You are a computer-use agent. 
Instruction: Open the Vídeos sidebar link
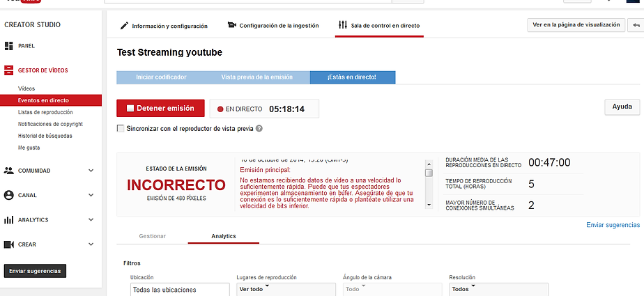(26, 88)
